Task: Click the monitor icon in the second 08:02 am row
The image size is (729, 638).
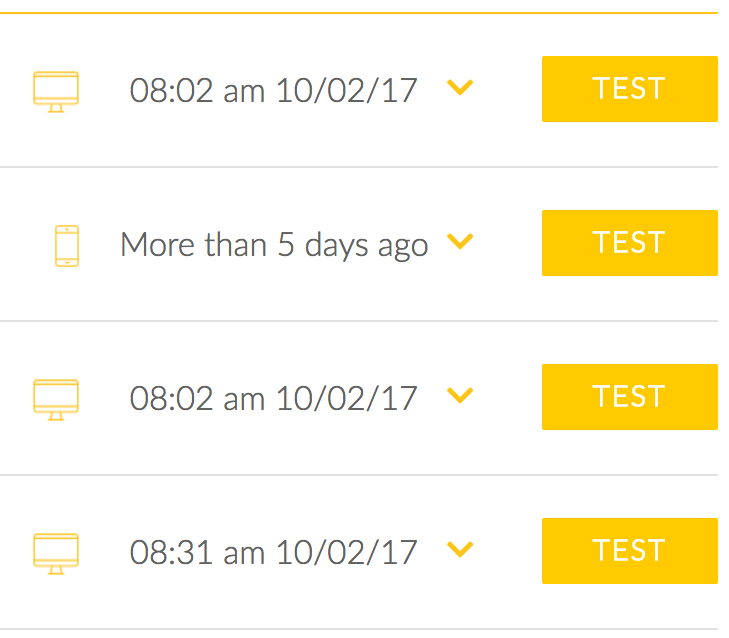Action: (56, 399)
